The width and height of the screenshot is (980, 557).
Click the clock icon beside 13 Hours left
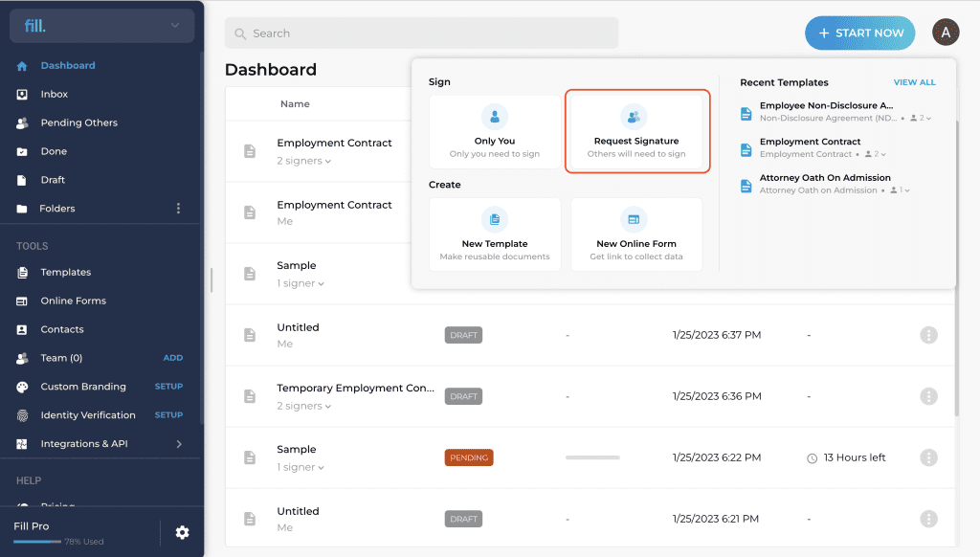(812, 458)
